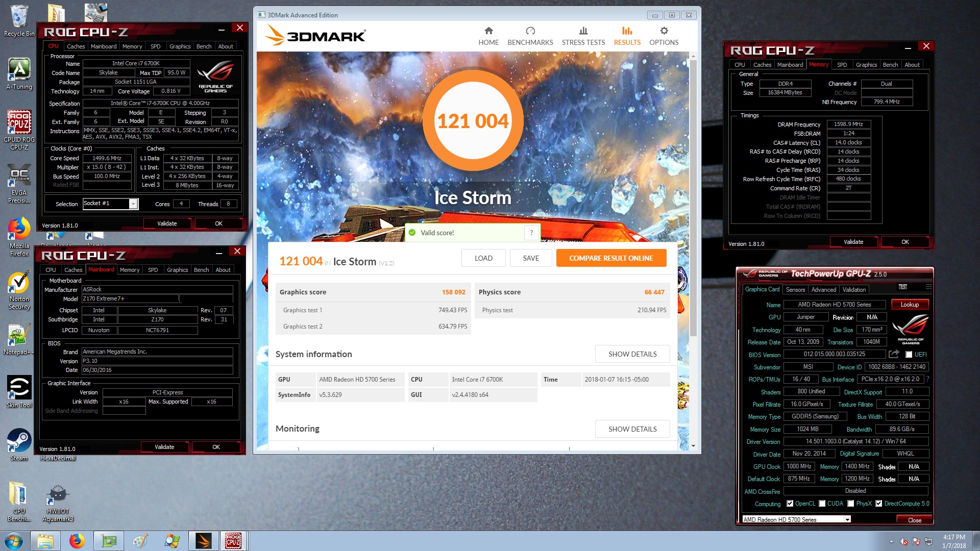
Task: Click the Bus Interface question mark in GPU-Z
Action: point(927,379)
